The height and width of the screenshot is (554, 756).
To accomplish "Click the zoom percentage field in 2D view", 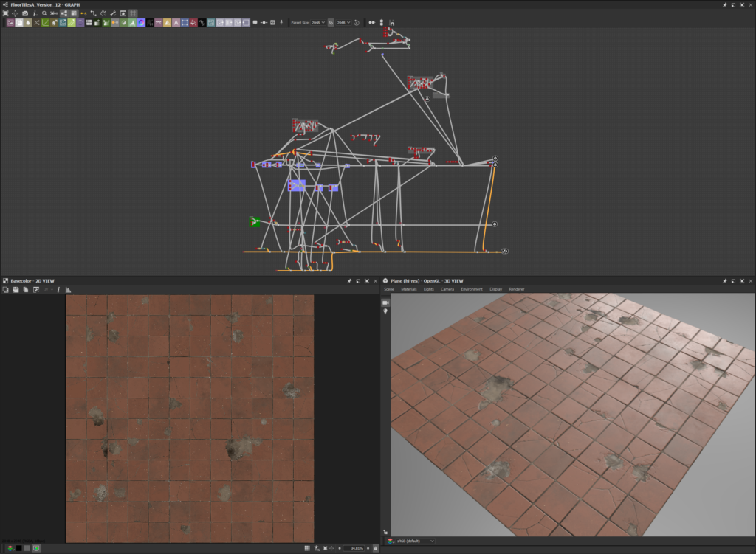I will (x=354, y=548).
